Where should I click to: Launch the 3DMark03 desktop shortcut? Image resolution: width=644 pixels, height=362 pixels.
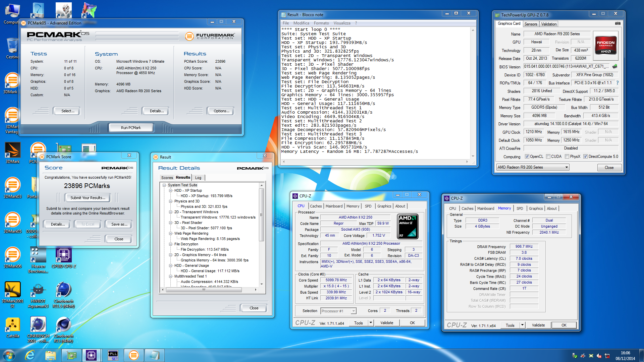(x=12, y=188)
